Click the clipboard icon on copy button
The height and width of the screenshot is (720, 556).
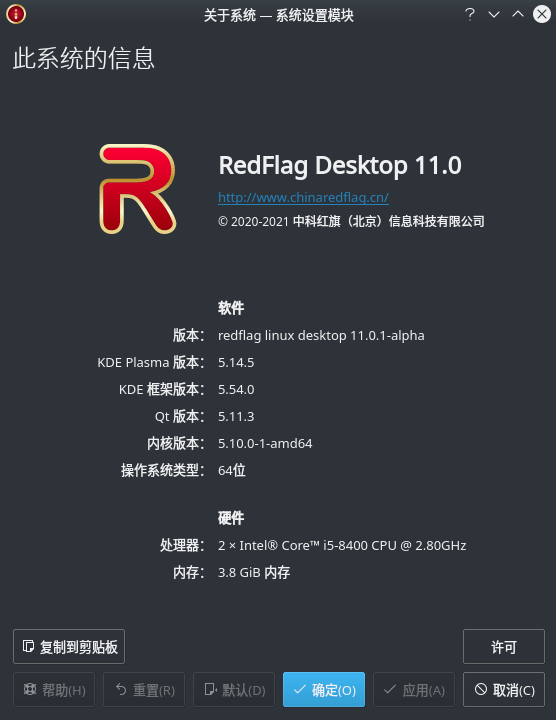tap(28, 647)
